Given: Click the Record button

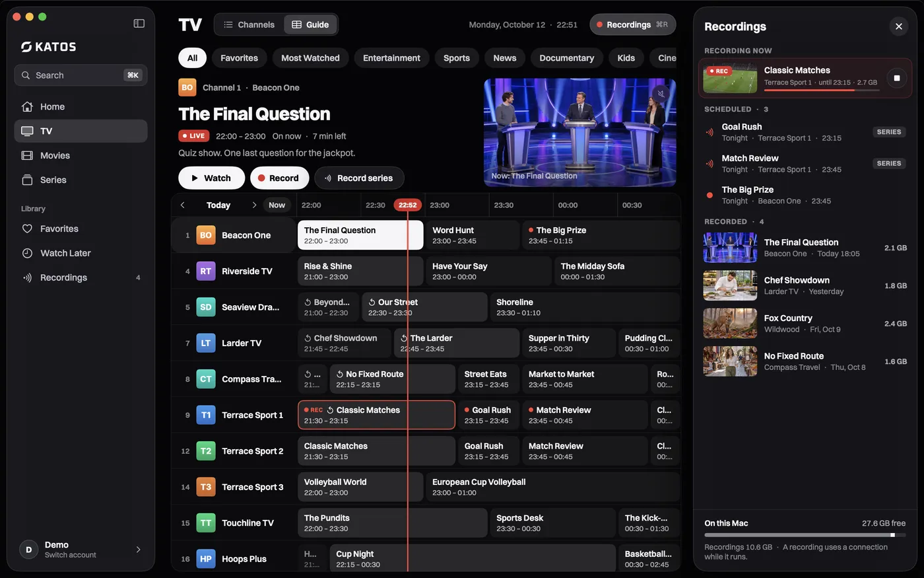Looking at the screenshot, I should tap(279, 178).
